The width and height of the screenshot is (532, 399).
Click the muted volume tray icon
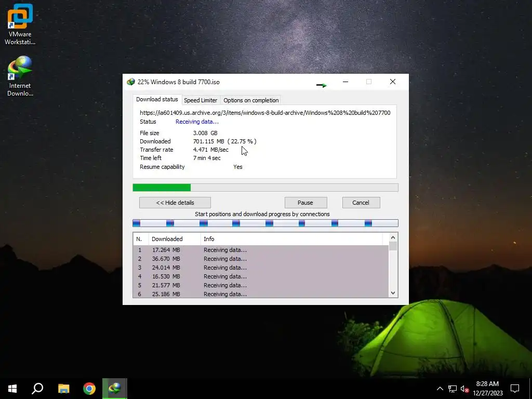464,389
